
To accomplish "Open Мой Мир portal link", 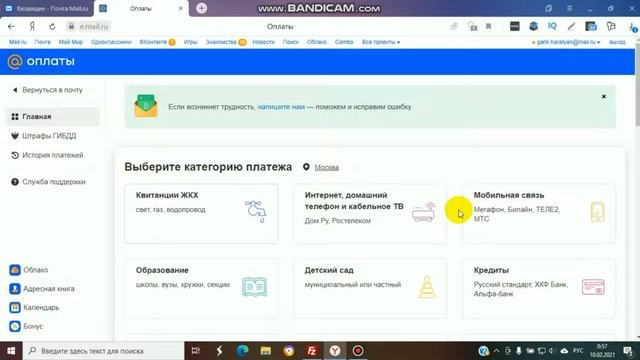I will pos(71,42).
